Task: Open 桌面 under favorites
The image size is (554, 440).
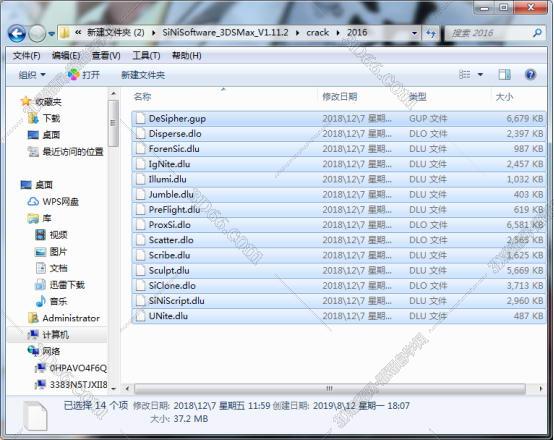Action: tap(44, 135)
